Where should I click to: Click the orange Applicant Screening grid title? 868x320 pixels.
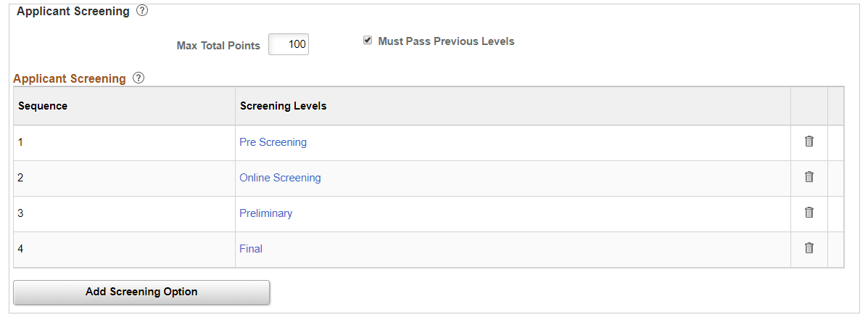70,78
